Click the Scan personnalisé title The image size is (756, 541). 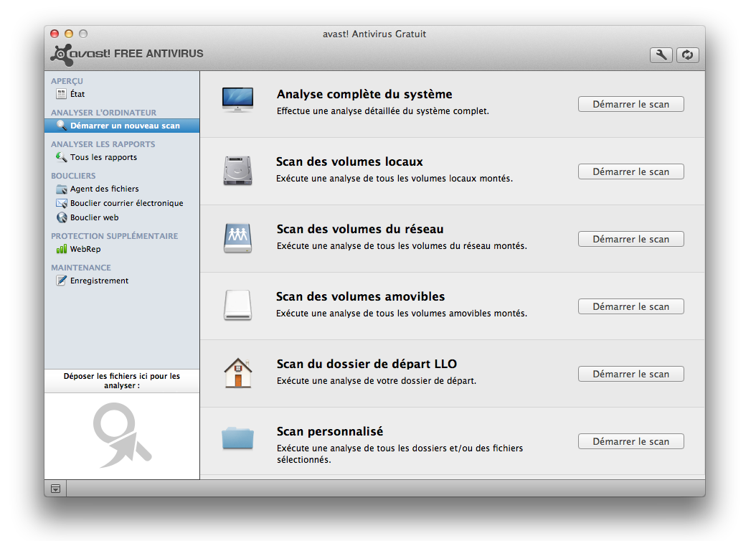point(330,431)
